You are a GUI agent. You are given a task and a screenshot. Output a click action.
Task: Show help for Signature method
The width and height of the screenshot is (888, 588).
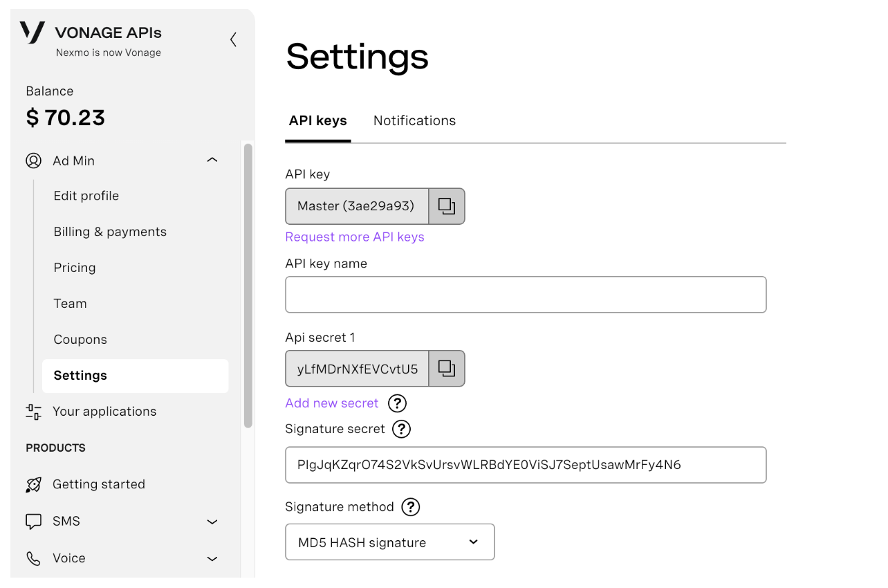click(x=411, y=507)
